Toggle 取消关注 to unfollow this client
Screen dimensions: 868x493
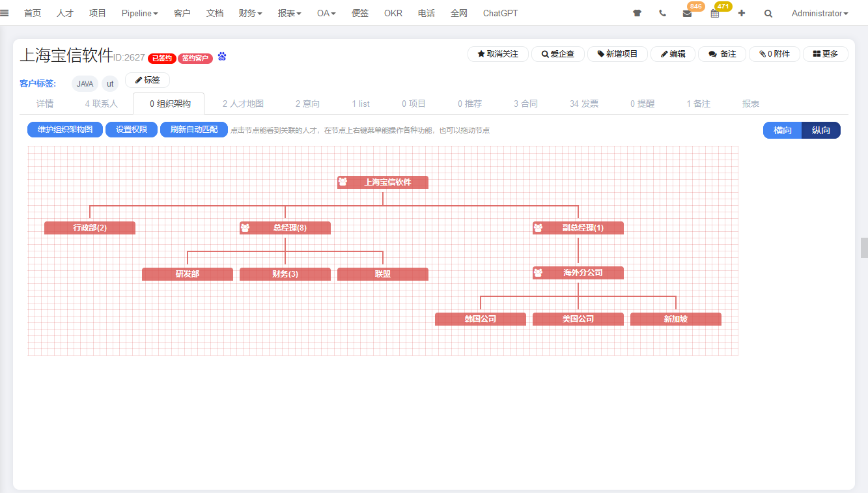497,53
